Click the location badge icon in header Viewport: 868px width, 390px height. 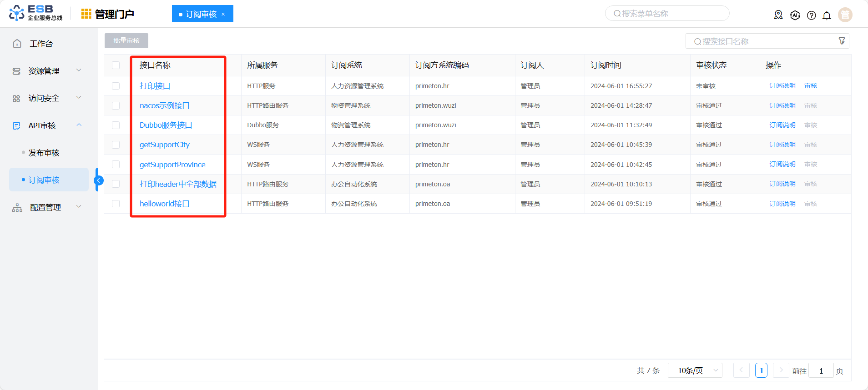[x=778, y=15]
